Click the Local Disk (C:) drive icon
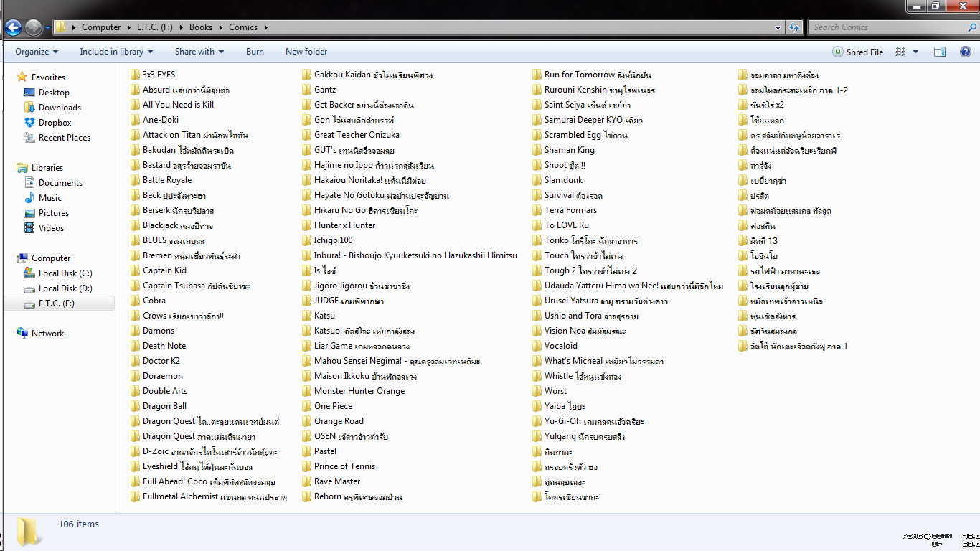This screenshot has height=551, width=980. (x=29, y=273)
